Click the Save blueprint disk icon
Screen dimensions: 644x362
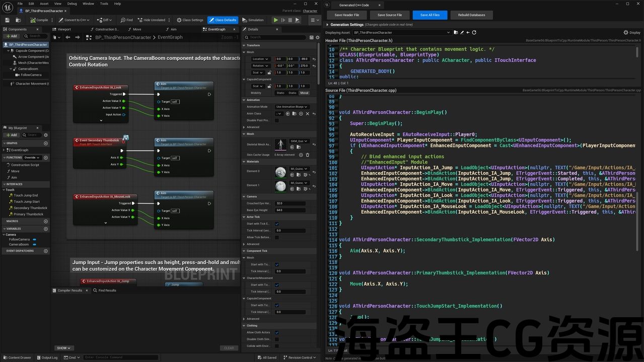[x=7, y=20]
